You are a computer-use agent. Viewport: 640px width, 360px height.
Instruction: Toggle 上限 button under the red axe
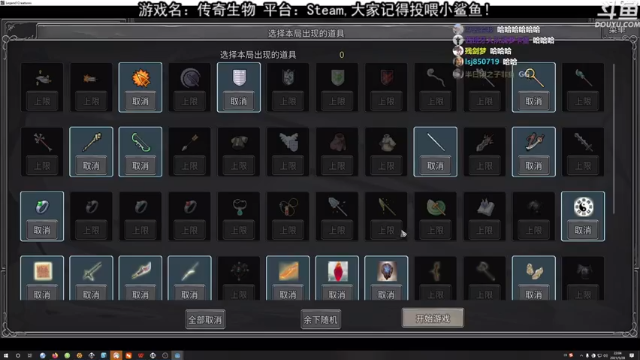point(42,166)
